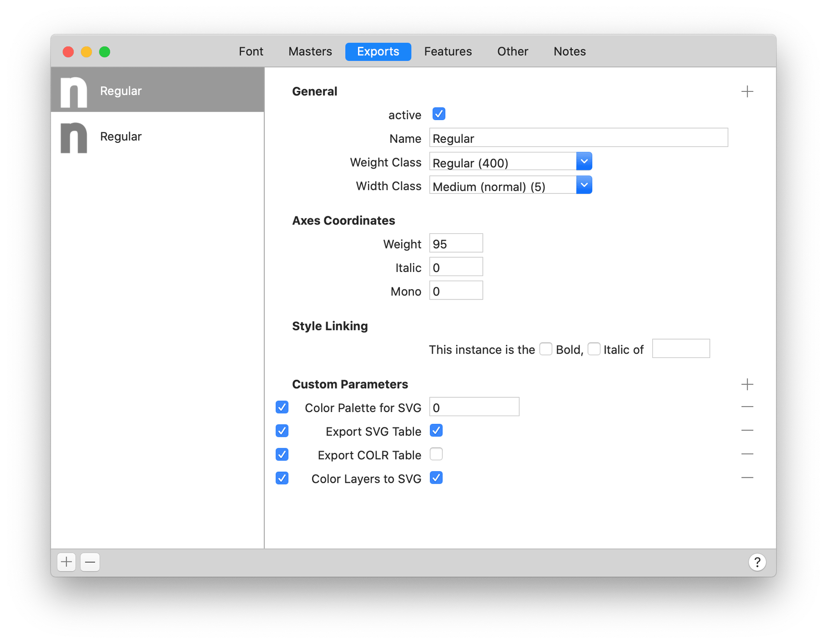Add a General field with the plus icon

pyautogui.click(x=747, y=91)
